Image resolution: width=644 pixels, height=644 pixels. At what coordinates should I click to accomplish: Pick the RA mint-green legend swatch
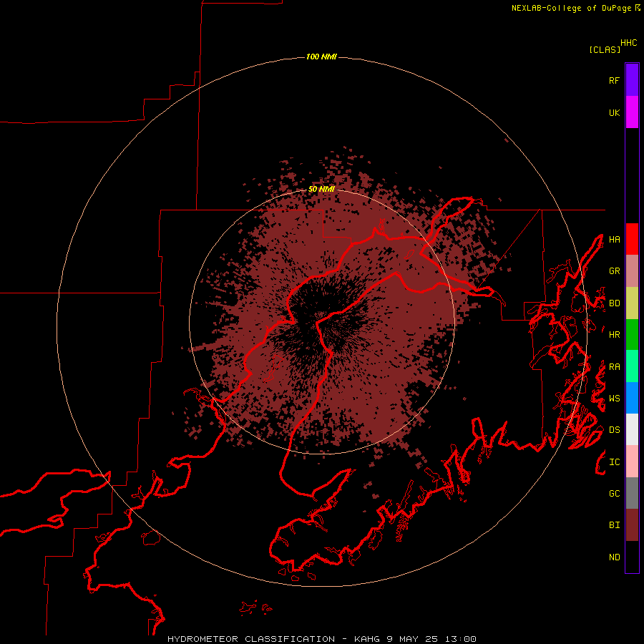tap(632, 366)
